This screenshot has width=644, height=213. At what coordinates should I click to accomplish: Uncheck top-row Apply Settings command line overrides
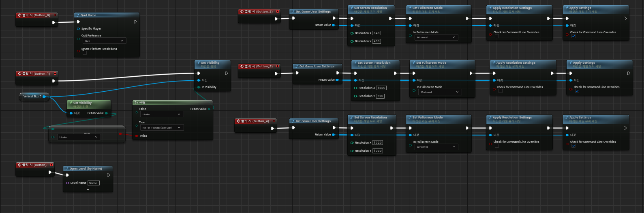[x=573, y=36]
